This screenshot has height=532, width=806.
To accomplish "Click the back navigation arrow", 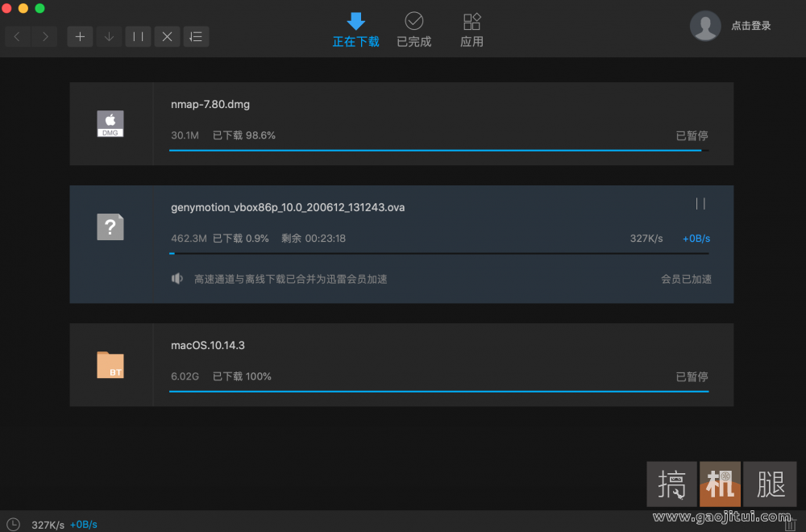I will 18,36.
